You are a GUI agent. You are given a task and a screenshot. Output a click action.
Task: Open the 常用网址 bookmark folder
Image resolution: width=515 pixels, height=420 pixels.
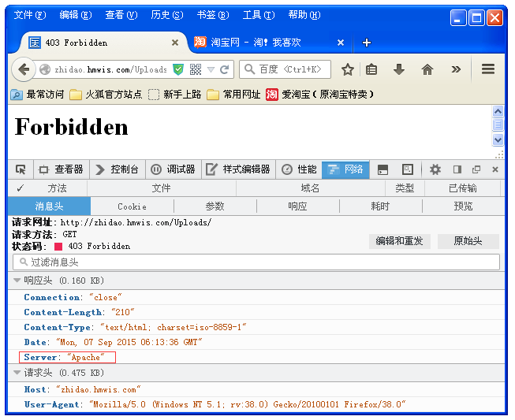pos(233,95)
